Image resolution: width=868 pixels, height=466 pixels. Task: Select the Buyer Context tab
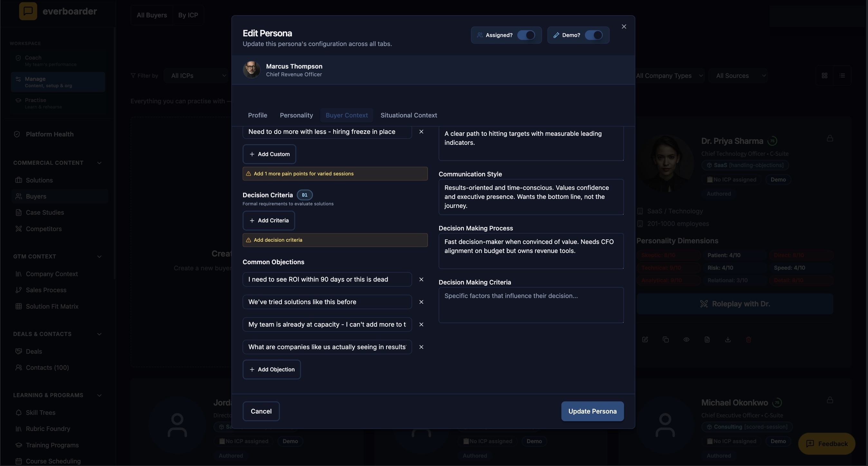pyautogui.click(x=346, y=115)
